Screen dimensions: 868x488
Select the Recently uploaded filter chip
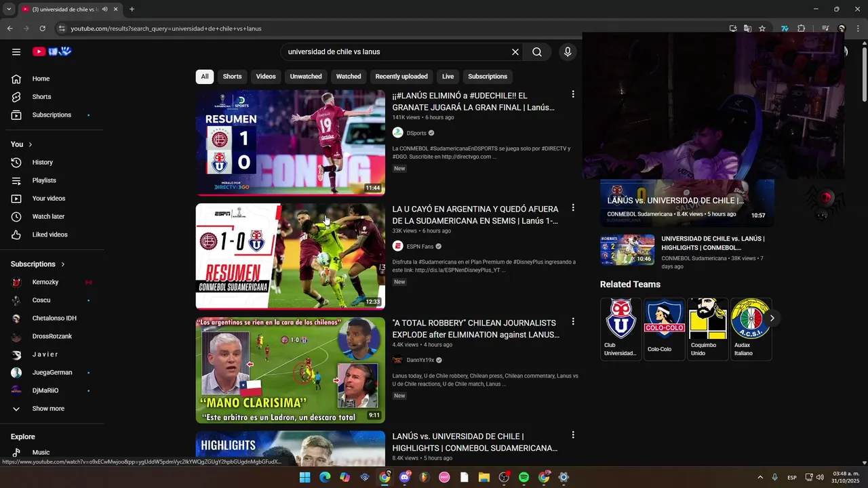(401, 77)
